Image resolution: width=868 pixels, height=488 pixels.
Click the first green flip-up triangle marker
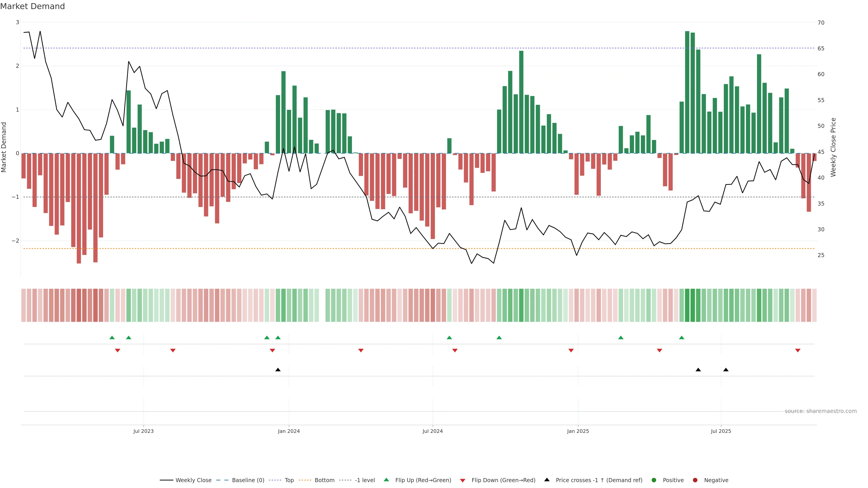coord(112,338)
